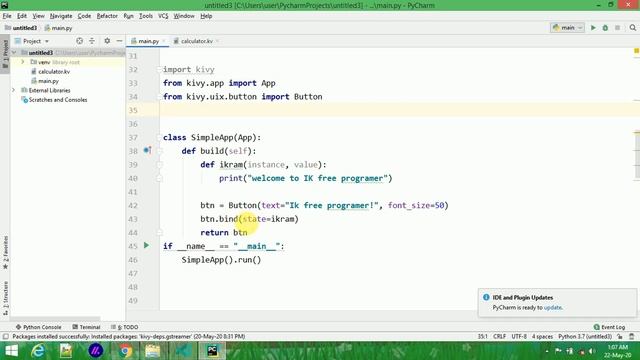This screenshot has height=360, width=640.
Task: Toggle tool window bars icon in status bar
Action: (x=5, y=336)
